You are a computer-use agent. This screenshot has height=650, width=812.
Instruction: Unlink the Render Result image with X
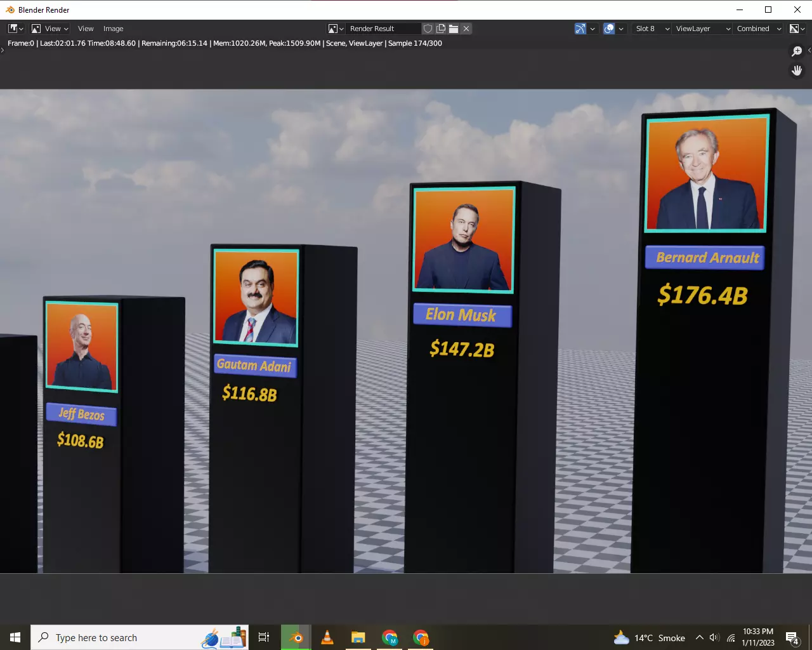click(466, 29)
